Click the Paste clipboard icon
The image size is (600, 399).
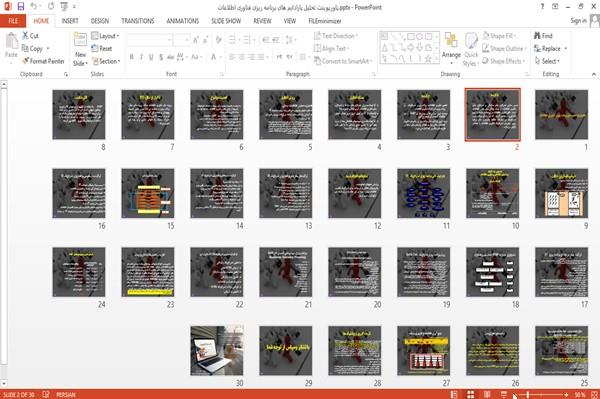[11, 41]
